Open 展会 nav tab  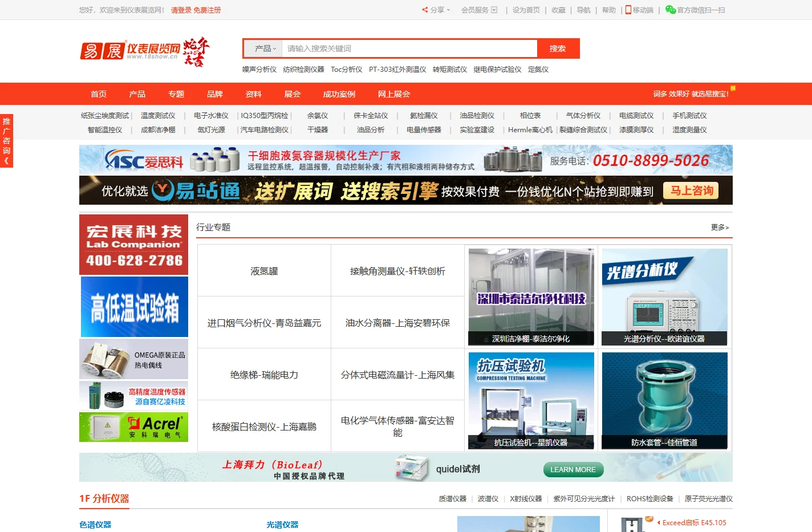(x=293, y=94)
